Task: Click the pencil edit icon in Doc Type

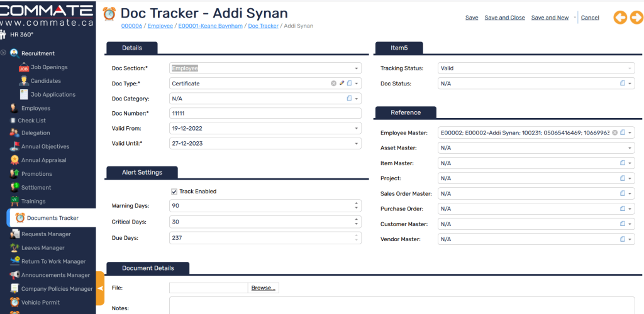Action: click(x=341, y=84)
